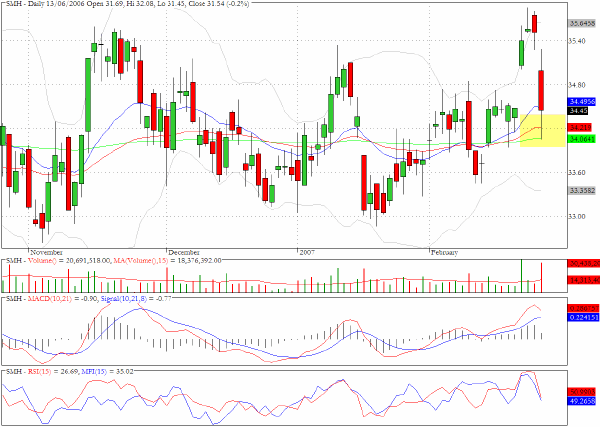Click the last red candlestick above yellow zone
The image size is (600, 427).
(541, 91)
